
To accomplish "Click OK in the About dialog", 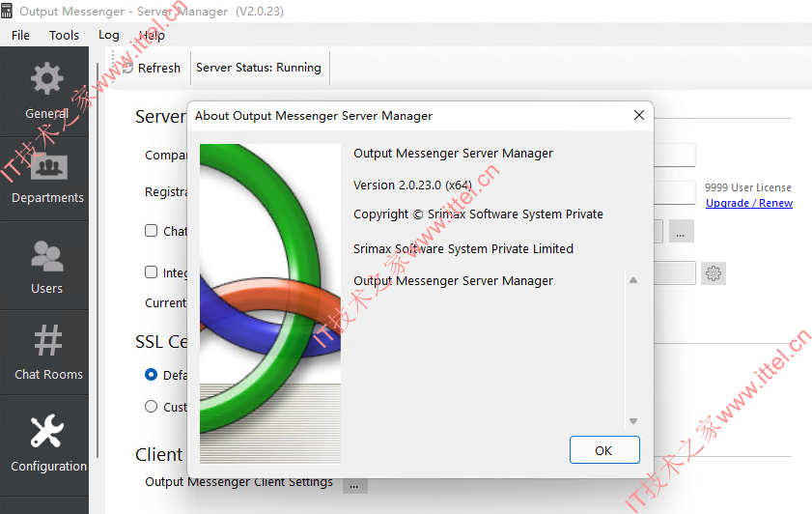I will coord(604,450).
